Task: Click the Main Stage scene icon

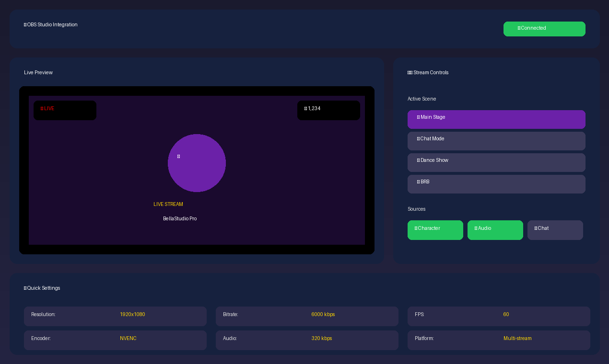Action: tap(418, 117)
